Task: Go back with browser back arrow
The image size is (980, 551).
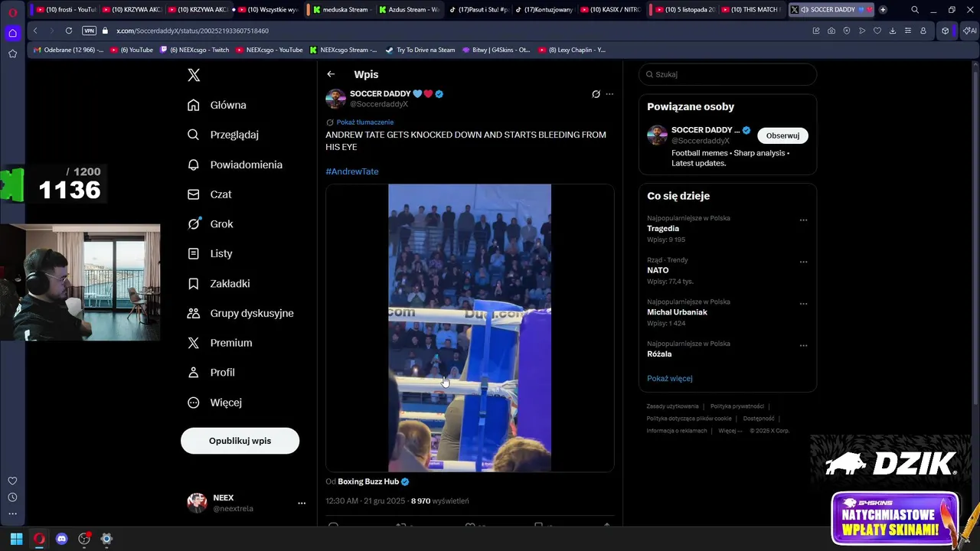Action: pyautogui.click(x=35, y=31)
